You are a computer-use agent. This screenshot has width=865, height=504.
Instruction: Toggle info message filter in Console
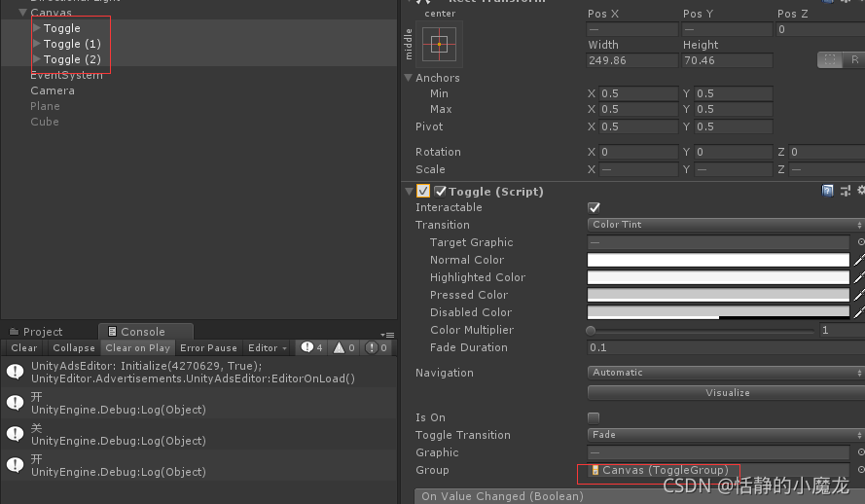click(x=312, y=347)
